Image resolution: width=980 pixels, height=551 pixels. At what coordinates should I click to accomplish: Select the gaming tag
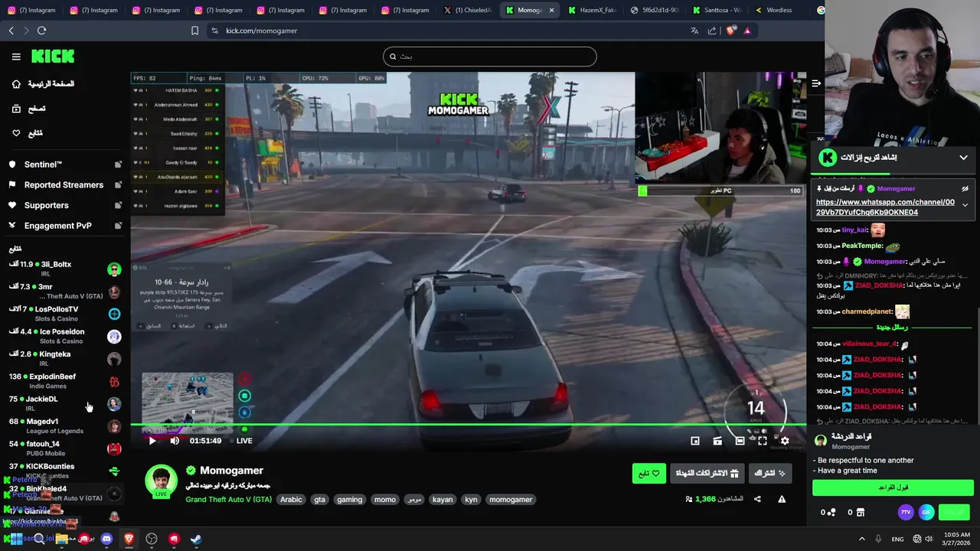pos(349,500)
